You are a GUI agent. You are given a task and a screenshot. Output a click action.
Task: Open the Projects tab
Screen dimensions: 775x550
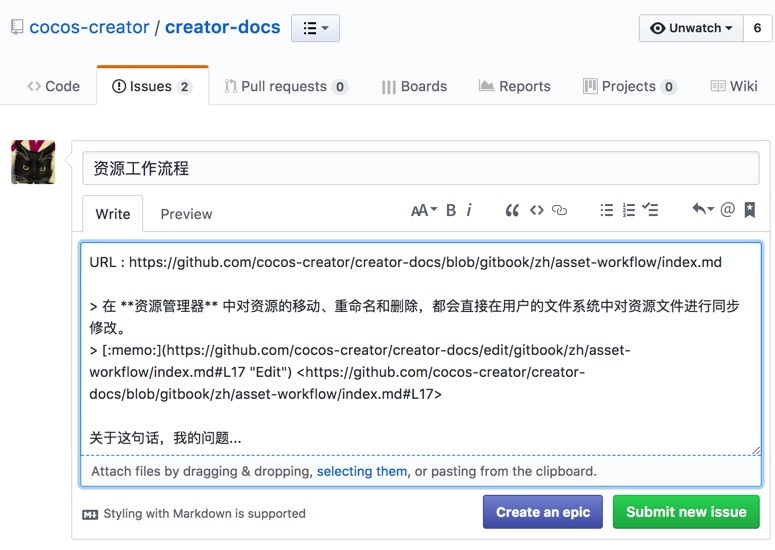click(x=630, y=86)
